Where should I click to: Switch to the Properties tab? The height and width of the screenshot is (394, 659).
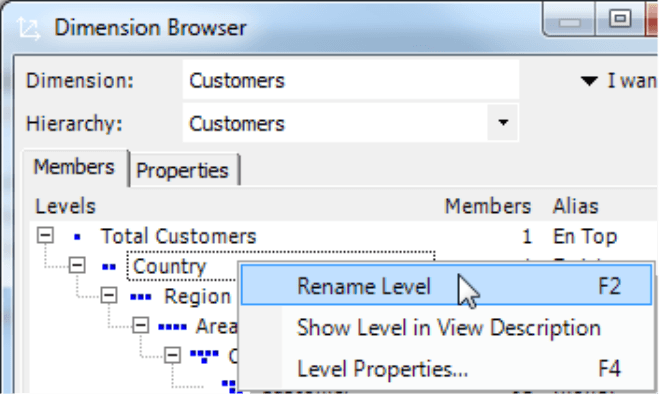click(183, 171)
